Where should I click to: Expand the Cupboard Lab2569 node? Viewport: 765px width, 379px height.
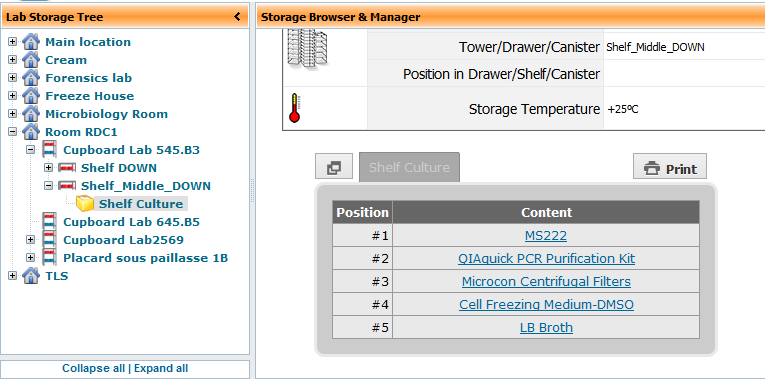pos(31,240)
